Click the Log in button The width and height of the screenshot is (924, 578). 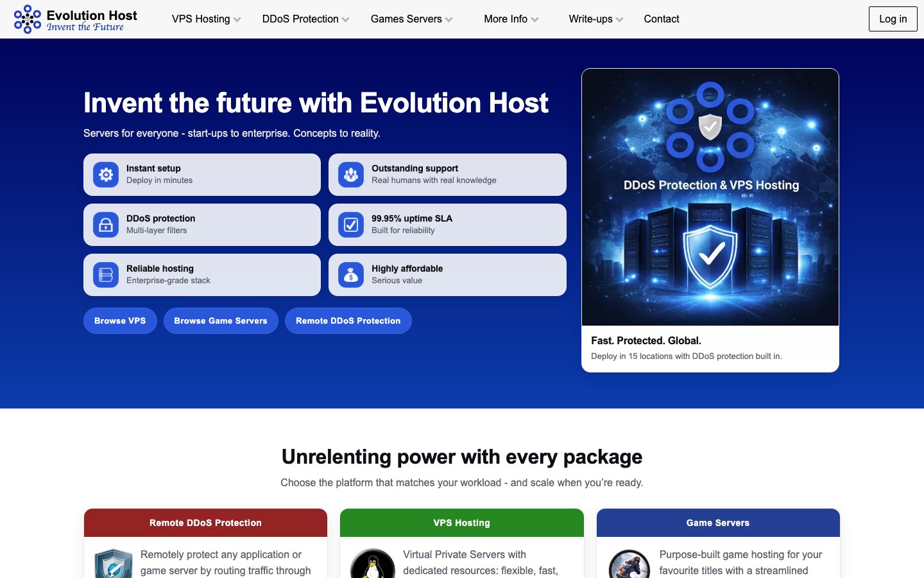click(893, 19)
